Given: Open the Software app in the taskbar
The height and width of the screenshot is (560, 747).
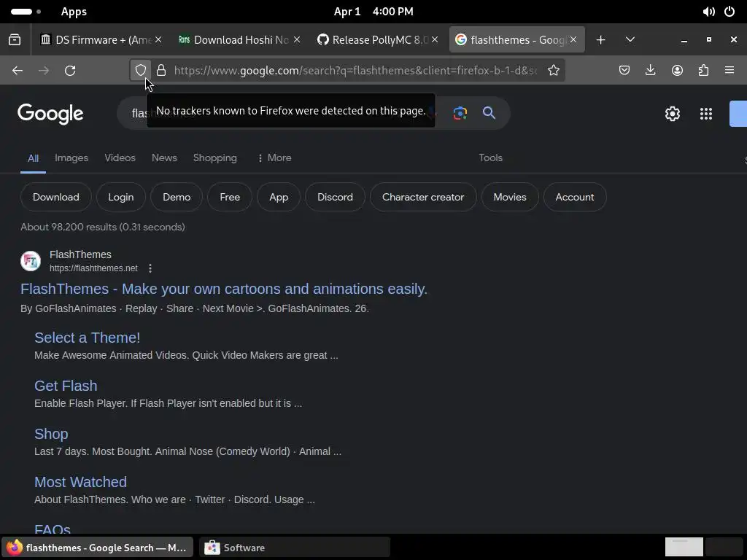Looking at the screenshot, I should click(295, 548).
